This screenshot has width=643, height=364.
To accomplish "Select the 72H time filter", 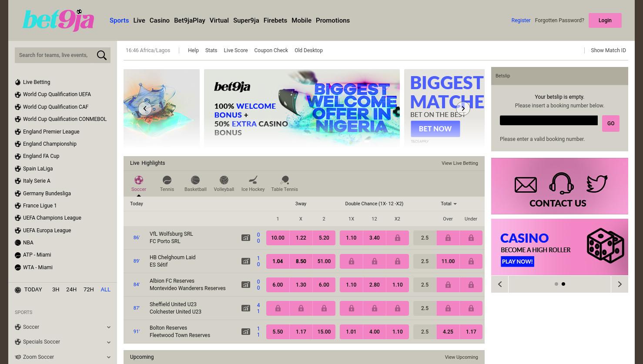I will coord(89,290).
